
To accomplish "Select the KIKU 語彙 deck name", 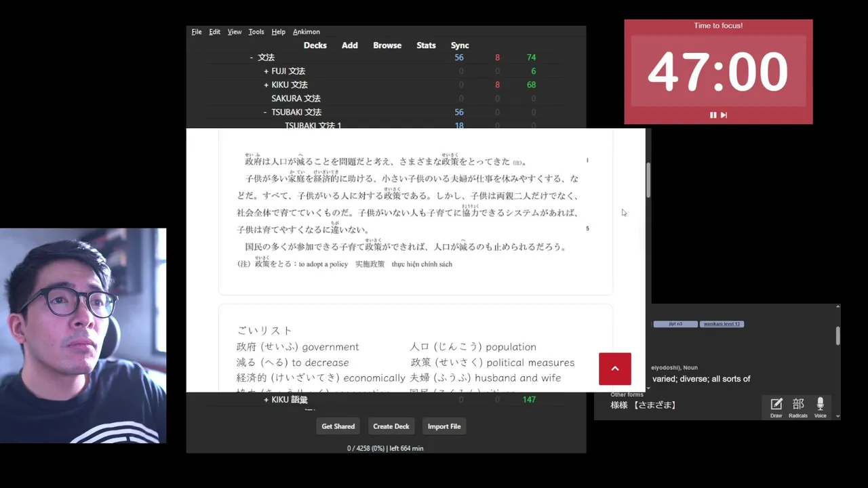I will (x=290, y=400).
